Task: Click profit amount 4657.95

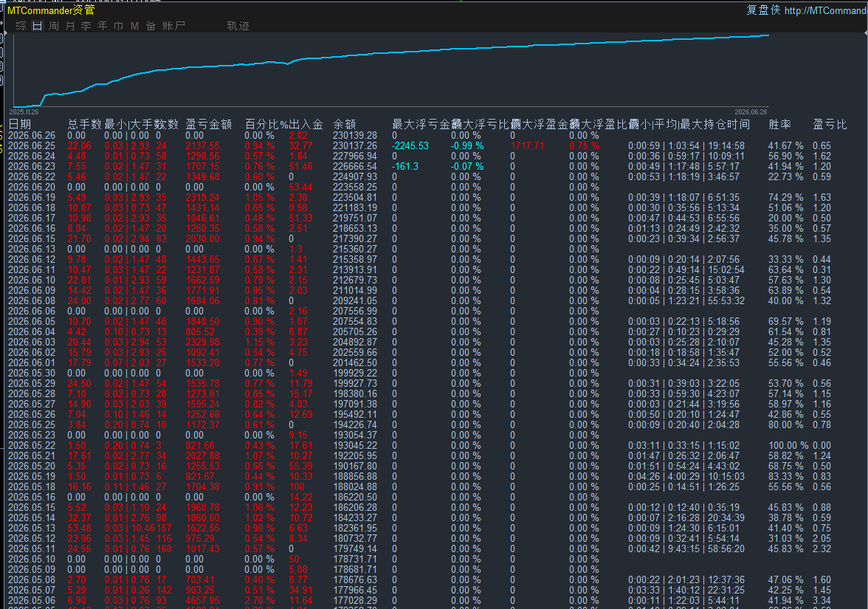Action: [x=202, y=601]
